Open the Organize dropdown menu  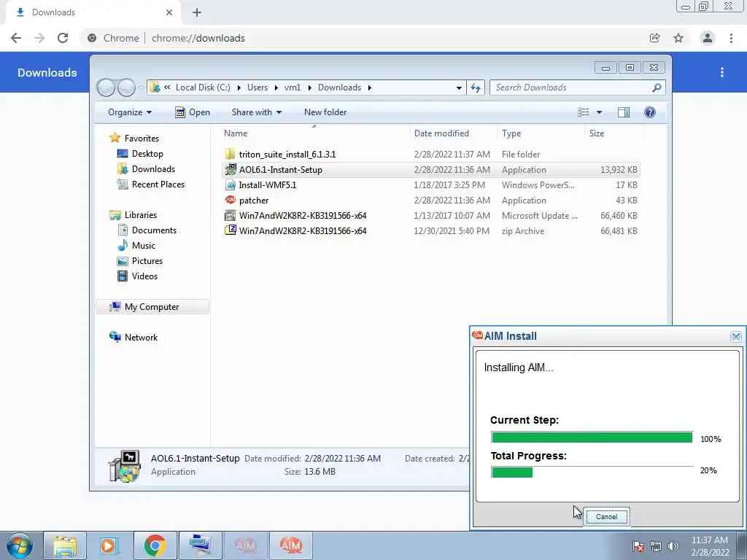point(130,112)
